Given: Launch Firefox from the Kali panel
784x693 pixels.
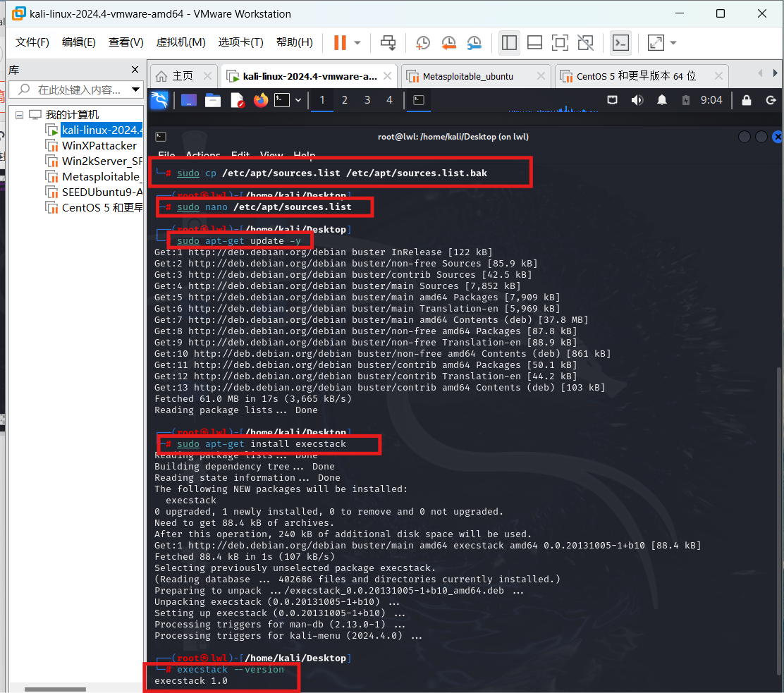Looking at the screenshot, I should 260,101.
